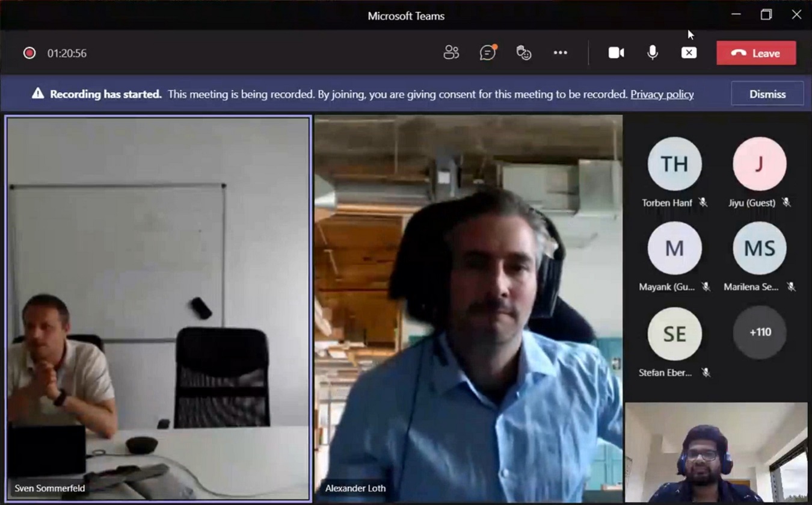Screen dimensions: 812x505
Task: Click the Mayank guest avatar
Action: pos(674,248)
